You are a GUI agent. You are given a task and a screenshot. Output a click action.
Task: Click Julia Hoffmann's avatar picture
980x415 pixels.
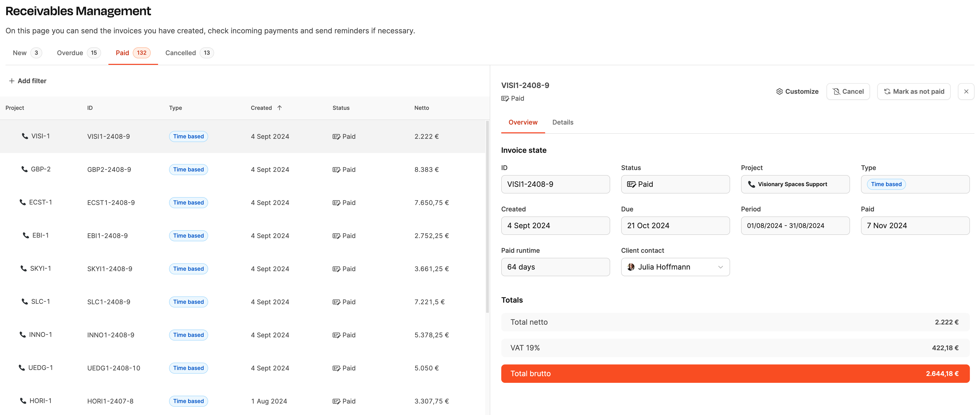[631, 267]
